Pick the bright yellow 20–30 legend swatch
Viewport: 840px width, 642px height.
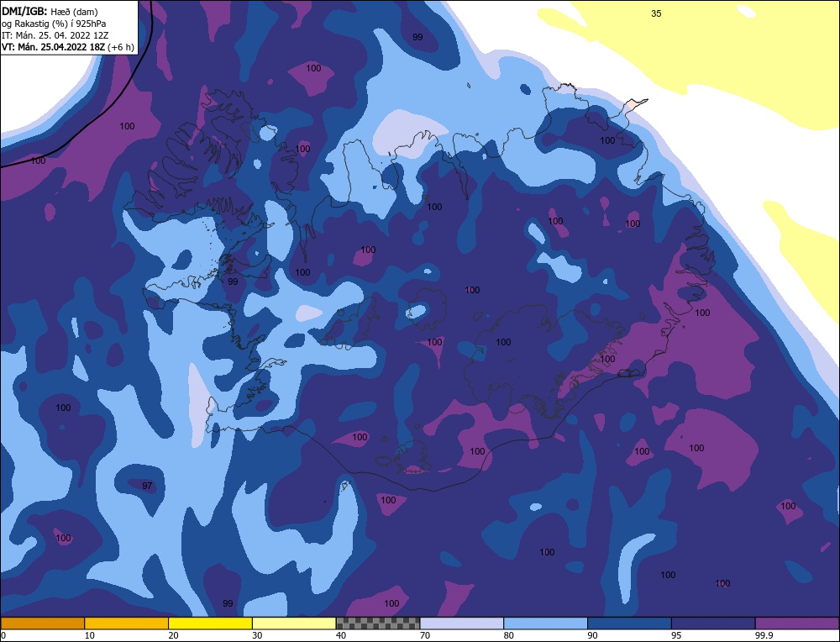(x=210, y=624)
